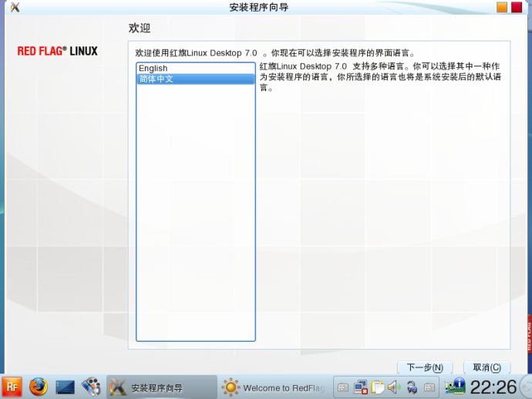Close the installer with red title button

(x=517, y=7)
